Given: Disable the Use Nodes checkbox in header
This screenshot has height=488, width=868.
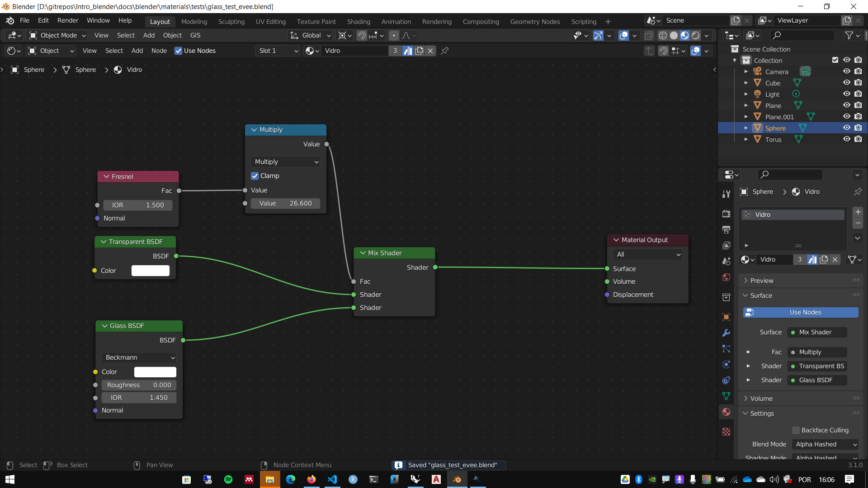Looking at the screenshot, I should 179,51.
